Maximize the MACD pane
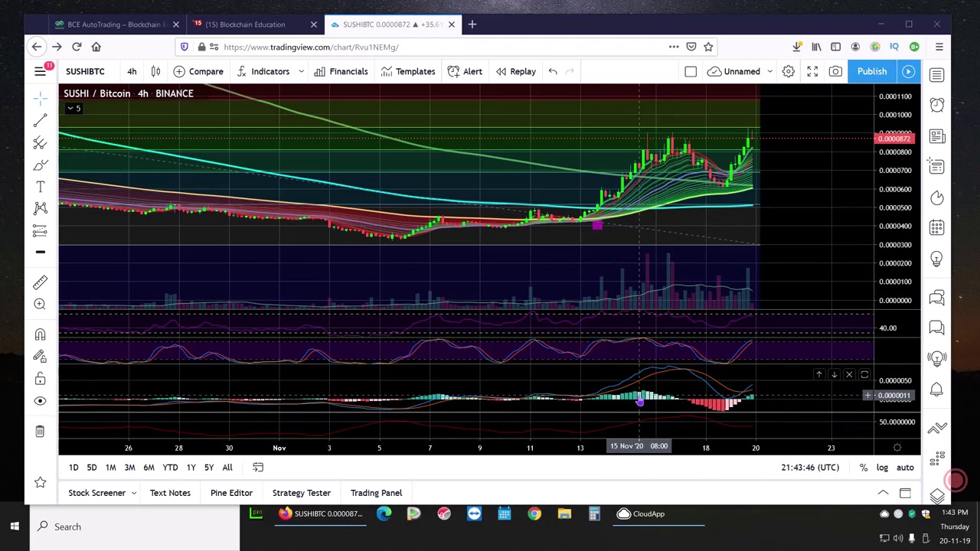The width and height of the screenshot is (980, 551). (864, 374)
